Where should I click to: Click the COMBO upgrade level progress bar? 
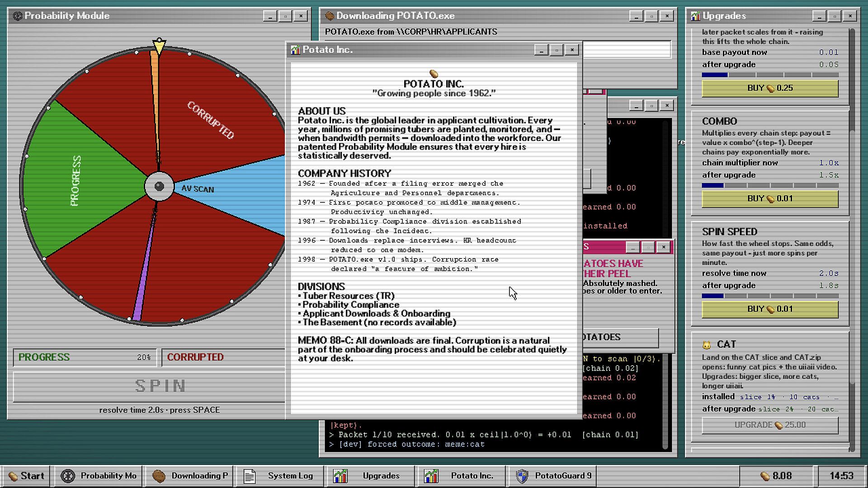tap(770, 185)
